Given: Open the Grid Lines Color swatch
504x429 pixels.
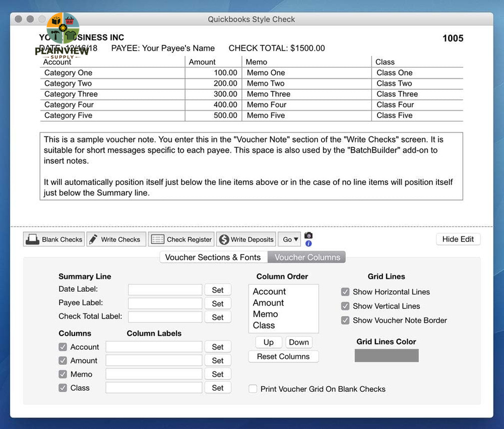Looking at the screenshot, I should click(387, 355).
